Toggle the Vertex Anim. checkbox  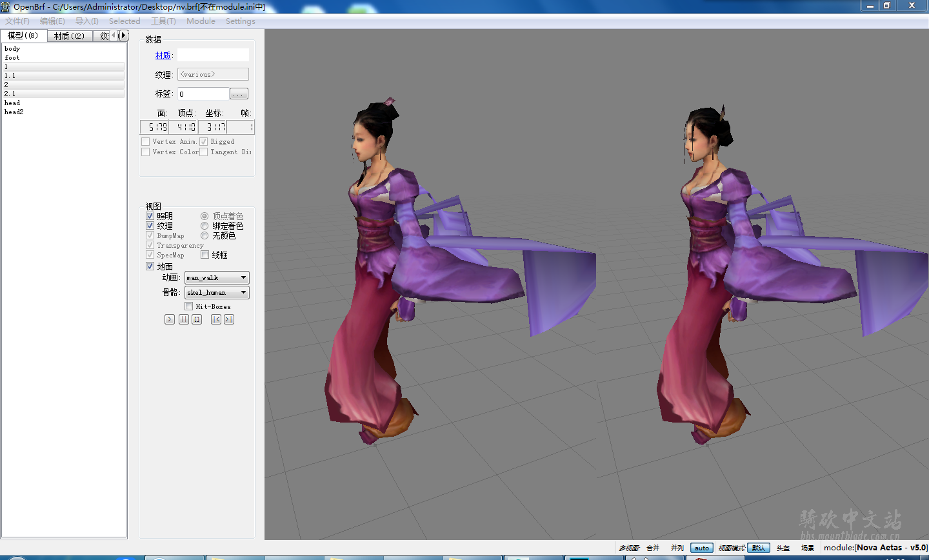pyautogui.click(x=145, y=142)
